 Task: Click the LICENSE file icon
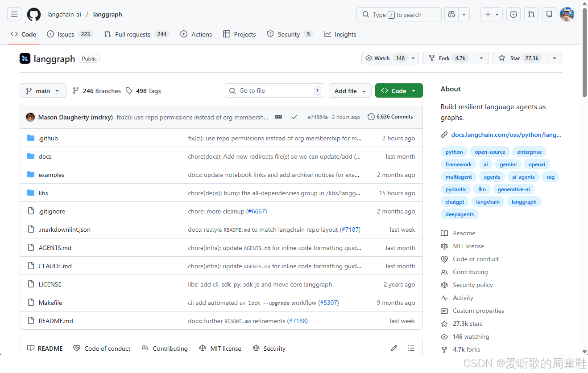tap(31, 284)
